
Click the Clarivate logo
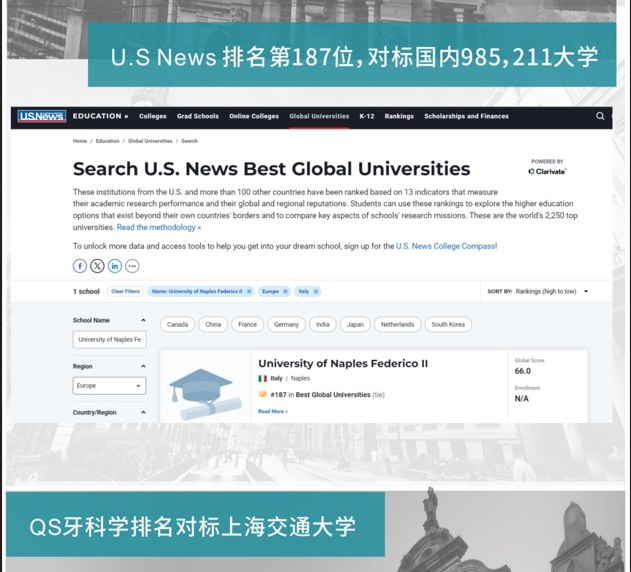pyautogui.click(x=547, y=171)
